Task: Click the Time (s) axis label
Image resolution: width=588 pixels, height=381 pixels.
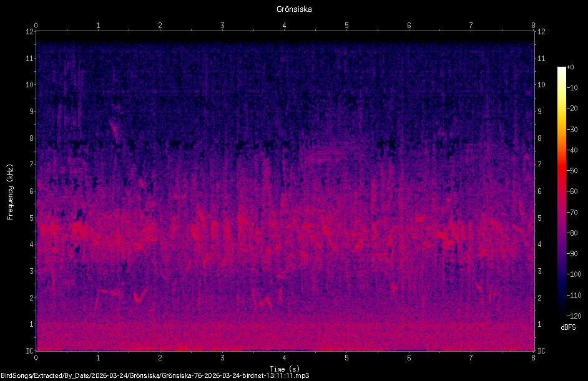Action: click(x=285, y=369)
